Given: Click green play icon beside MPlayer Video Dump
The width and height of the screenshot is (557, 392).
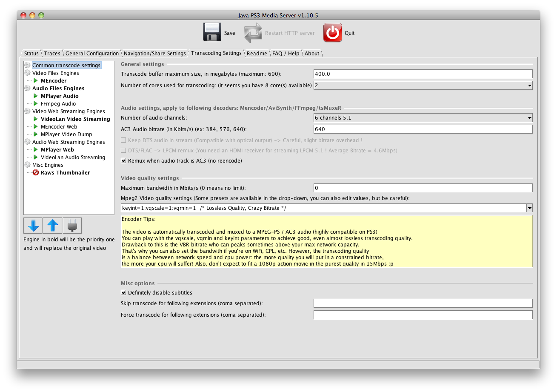Looking at the screenshot, I should point(36,134).
